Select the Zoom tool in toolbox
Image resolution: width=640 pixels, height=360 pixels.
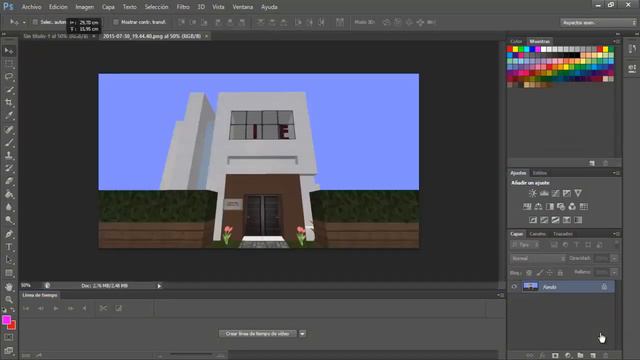coord(9,300)
